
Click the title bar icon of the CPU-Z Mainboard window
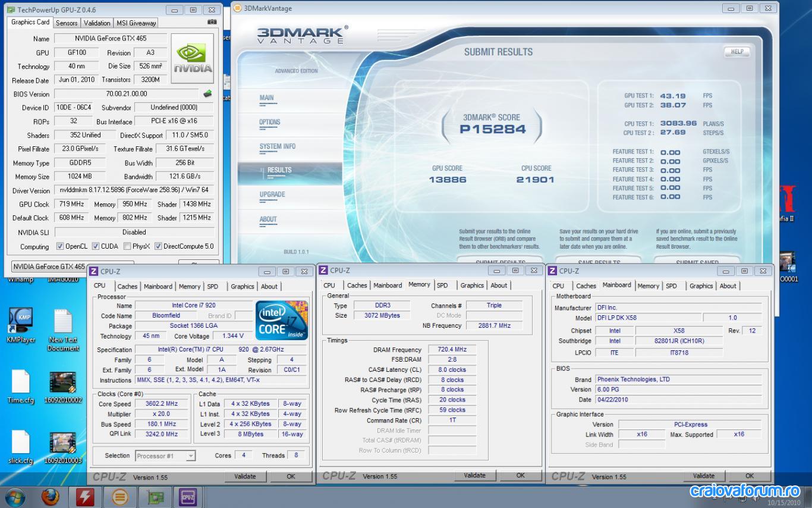553,271
